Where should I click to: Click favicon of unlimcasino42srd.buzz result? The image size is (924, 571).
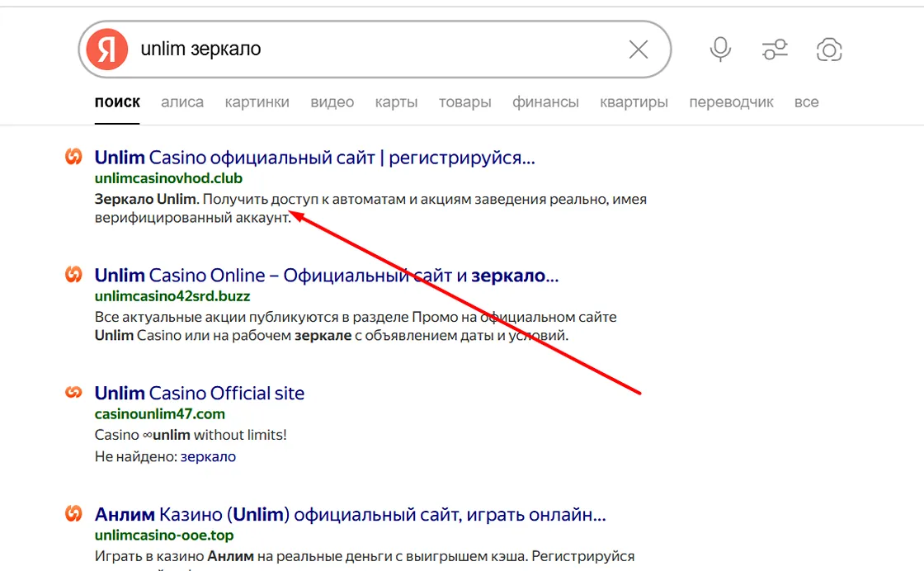(73, 275)
